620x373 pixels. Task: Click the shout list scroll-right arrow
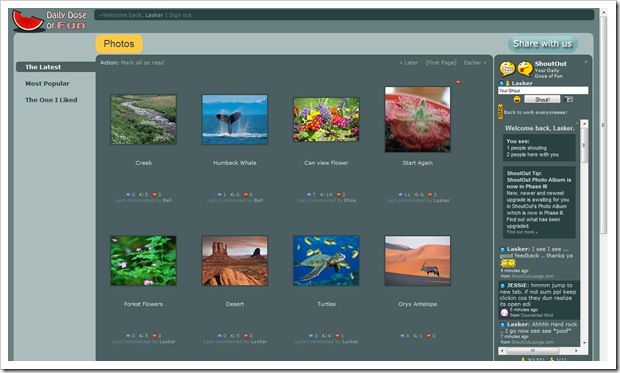coord(576,350)
